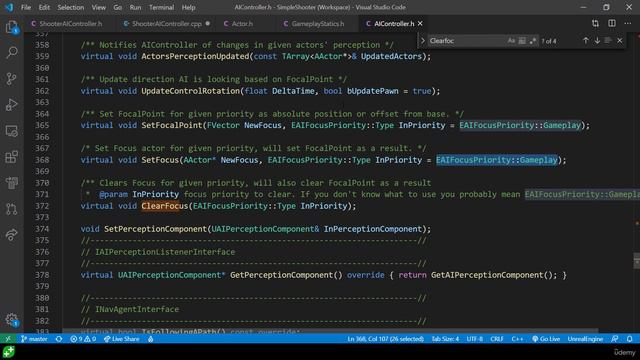Open the File menu
640x360 pixels.
pos(26,7)
